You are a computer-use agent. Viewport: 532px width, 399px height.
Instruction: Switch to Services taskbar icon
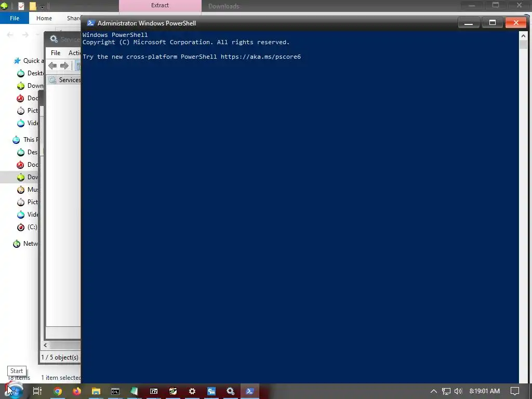(231, 391)
